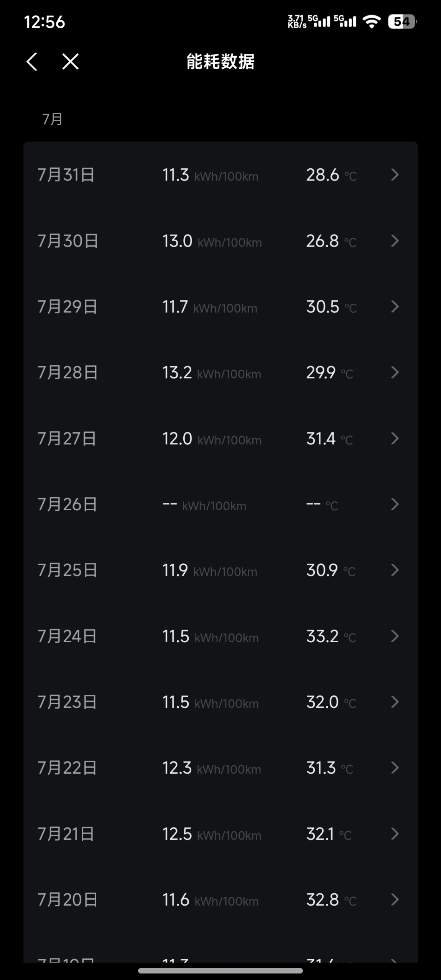Select the 7月20日 list date label
The height and width of the screenshot is (980, 441).
[x=67, y=900]
